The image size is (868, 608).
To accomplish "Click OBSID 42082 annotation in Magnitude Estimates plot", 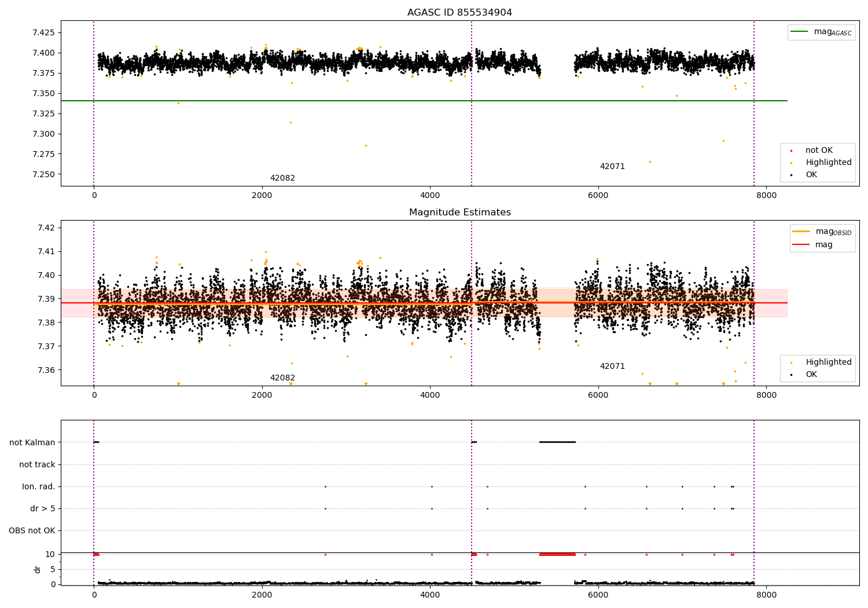I will 282,378.
